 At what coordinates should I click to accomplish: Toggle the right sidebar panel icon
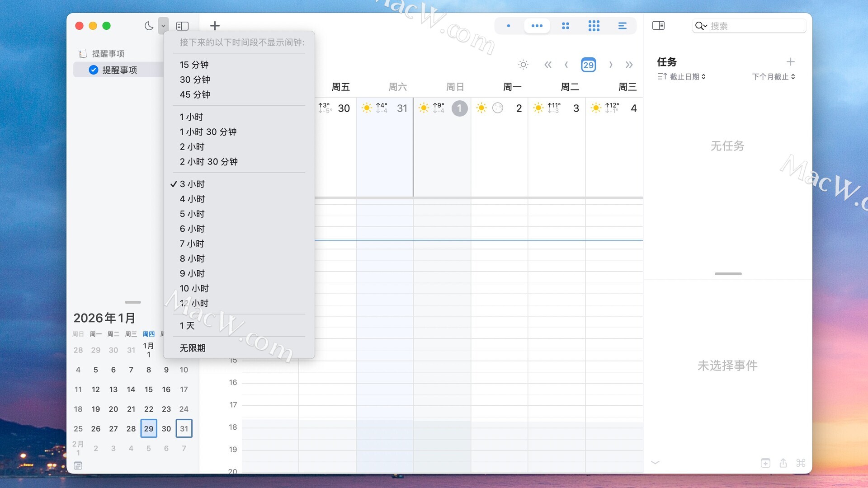(658, 26)
